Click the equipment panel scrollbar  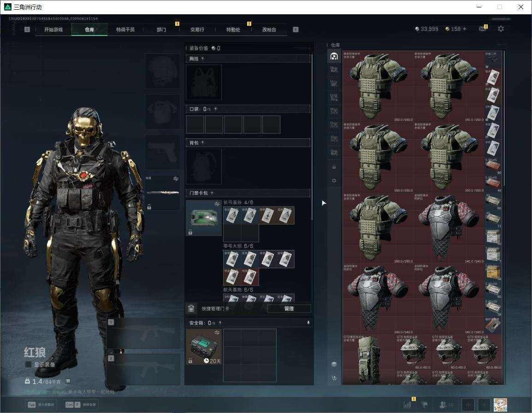(312, 136)
